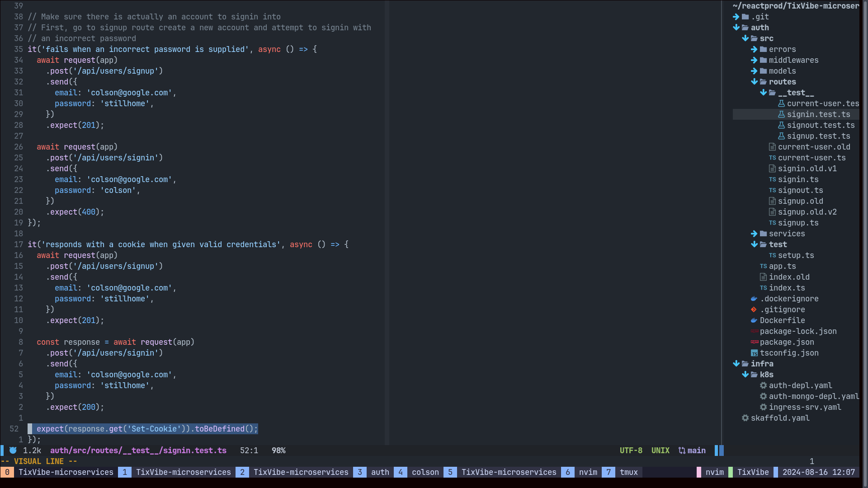Screen dimensions: 868x488
Task: Open auth-depl.yaml from the k8s folder
Action: click(x=800, y=385)
